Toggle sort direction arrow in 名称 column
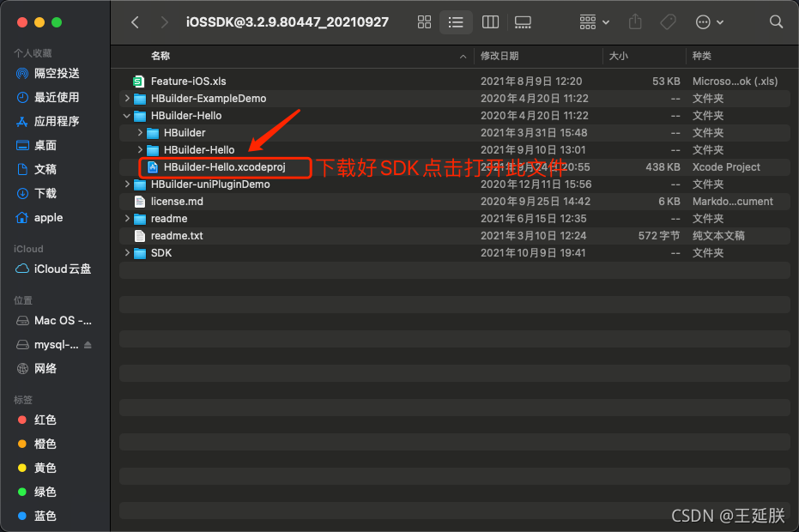 coord(463,57)
